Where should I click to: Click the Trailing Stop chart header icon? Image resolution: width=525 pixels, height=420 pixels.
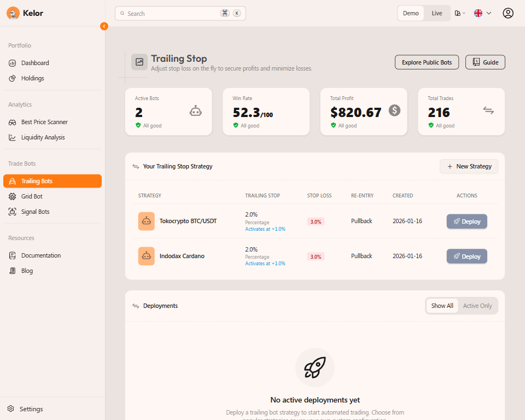click(x=139, y=62)
